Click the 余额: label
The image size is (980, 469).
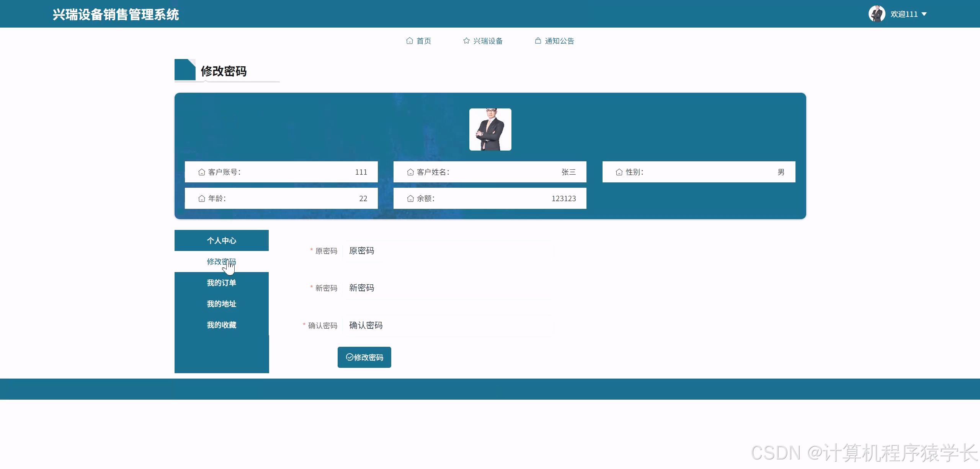point(426,198)
